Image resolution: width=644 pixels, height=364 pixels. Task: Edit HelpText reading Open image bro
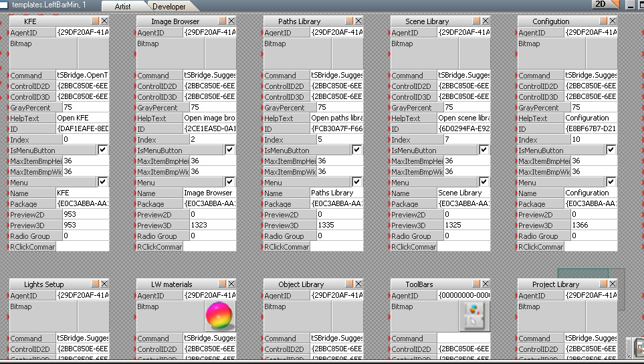[x=209, y=118]
